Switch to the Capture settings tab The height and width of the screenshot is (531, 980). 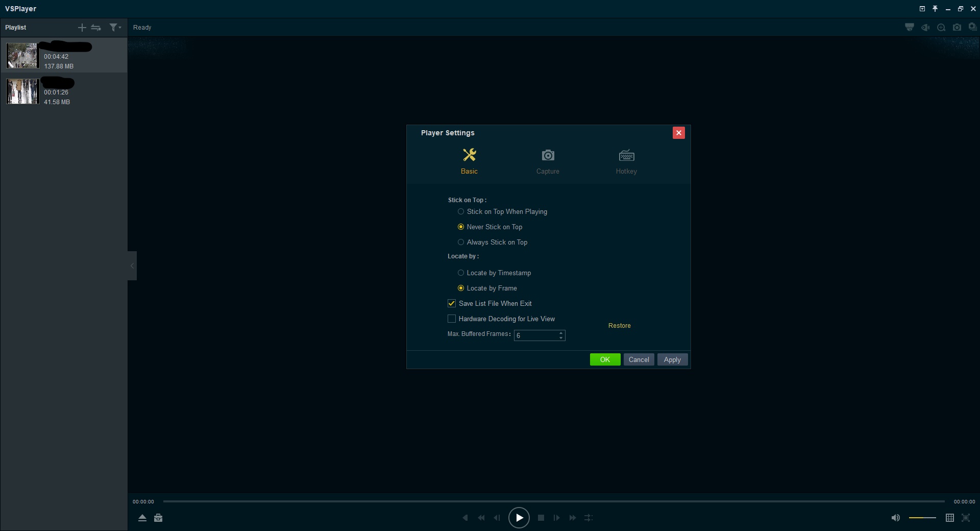click(x=548, y=161)
